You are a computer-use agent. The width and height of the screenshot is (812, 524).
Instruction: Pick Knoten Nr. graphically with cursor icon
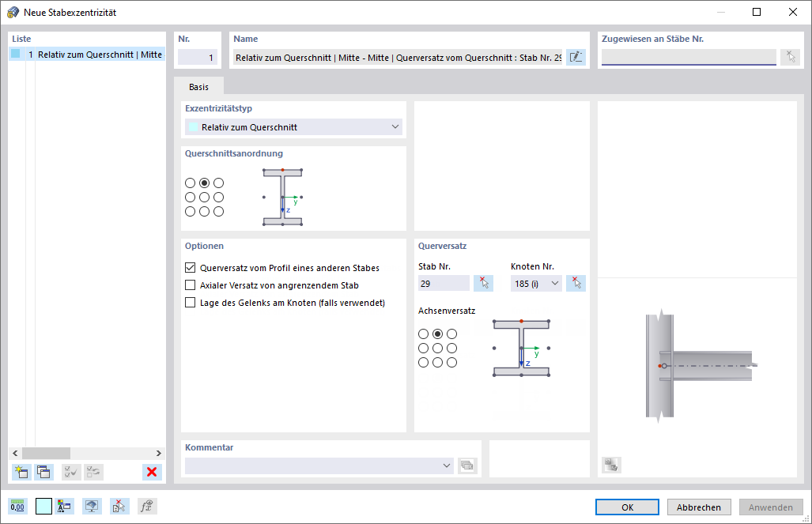576,283
